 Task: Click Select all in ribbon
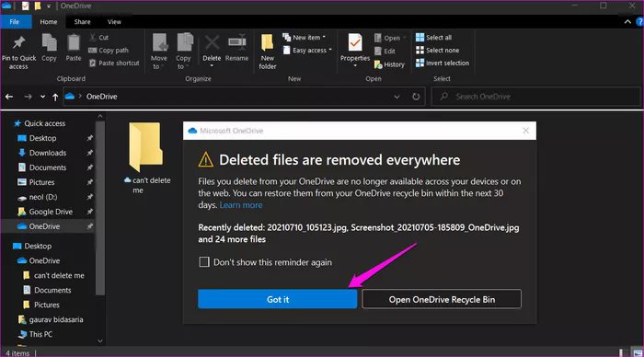[433, 38]
